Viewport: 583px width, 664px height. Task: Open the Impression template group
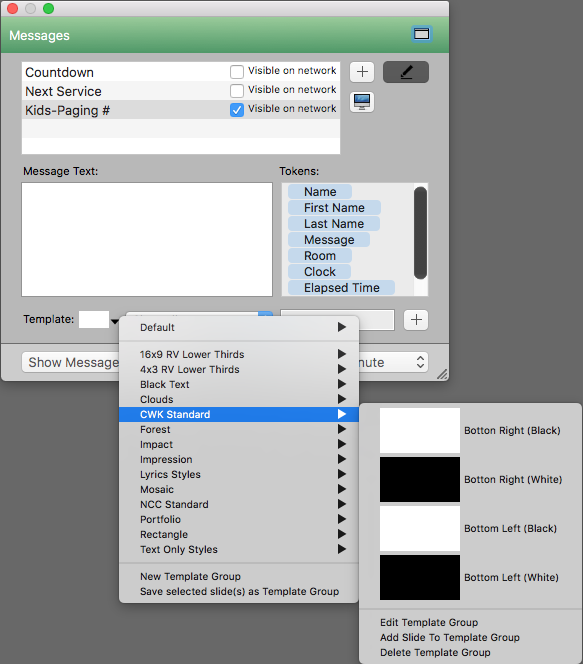pyautogui.click(x=239, y=459)
